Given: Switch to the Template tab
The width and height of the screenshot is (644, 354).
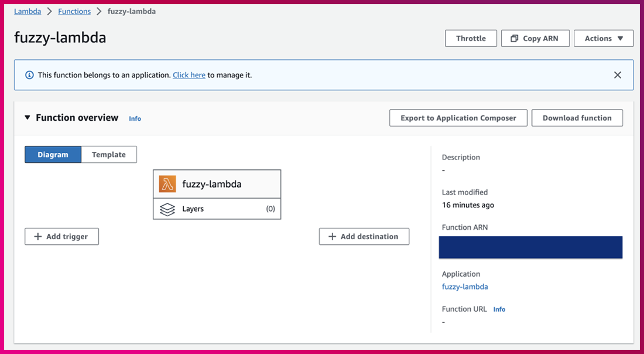Looking at the screenshot, I should (109, 155).
